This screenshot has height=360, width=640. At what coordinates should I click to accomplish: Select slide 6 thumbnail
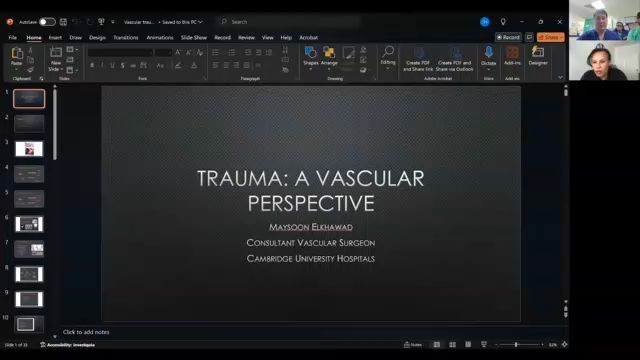29,224
